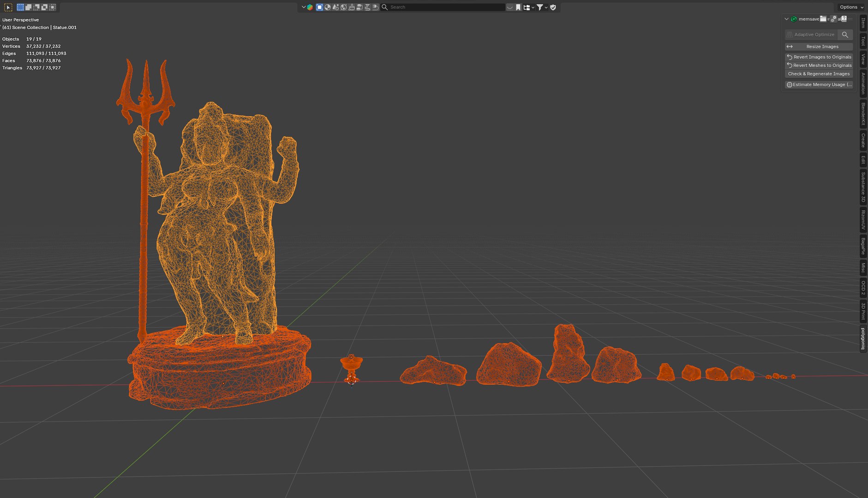Choose the Invert selection mode

tap(44, 7)
